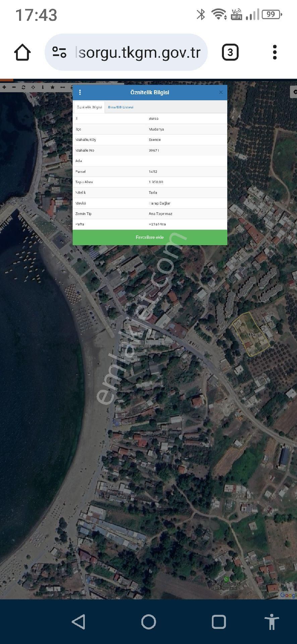Tap the Android recent apps square button
This screenshot has width=297, height=644.
(219, 622)
